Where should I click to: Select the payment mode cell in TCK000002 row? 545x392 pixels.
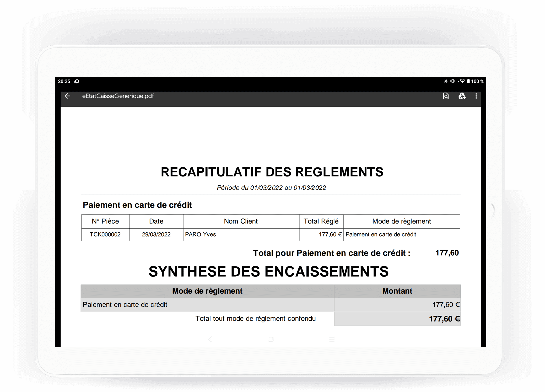point(402,234)
